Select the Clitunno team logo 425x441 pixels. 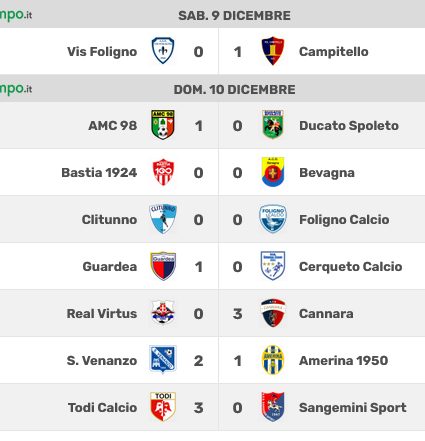click(x=163, y=219)
